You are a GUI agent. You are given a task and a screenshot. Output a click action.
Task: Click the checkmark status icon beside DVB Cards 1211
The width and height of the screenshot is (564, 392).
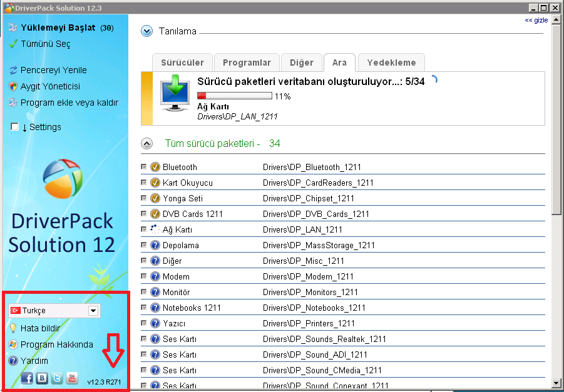155,214
